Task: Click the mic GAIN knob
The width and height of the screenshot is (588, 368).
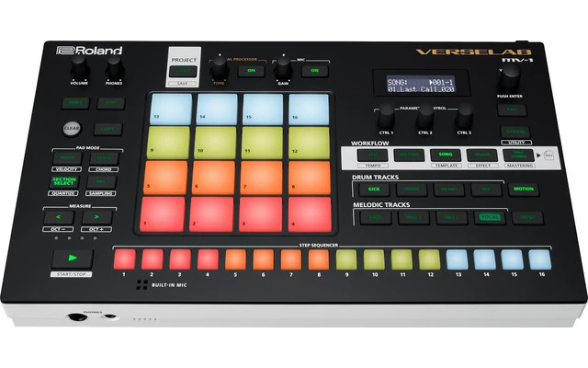Action: pos(283,67)
